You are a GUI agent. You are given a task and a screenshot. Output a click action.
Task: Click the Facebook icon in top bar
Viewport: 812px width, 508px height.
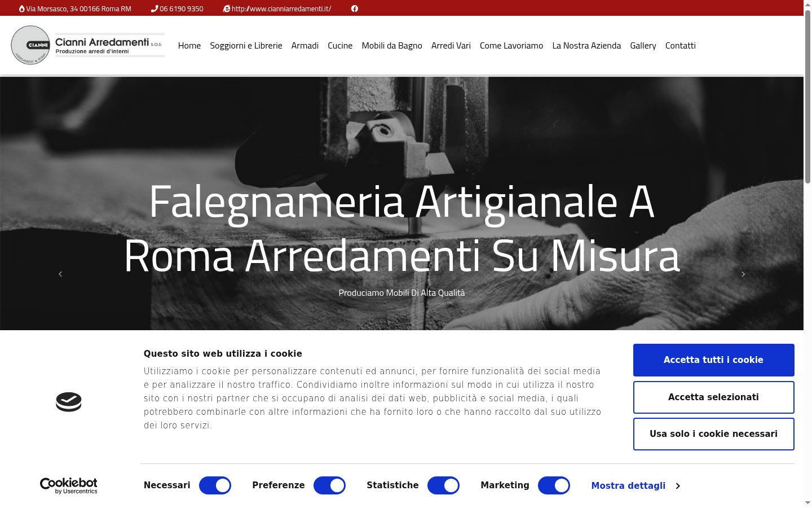(x=355, y=8)
